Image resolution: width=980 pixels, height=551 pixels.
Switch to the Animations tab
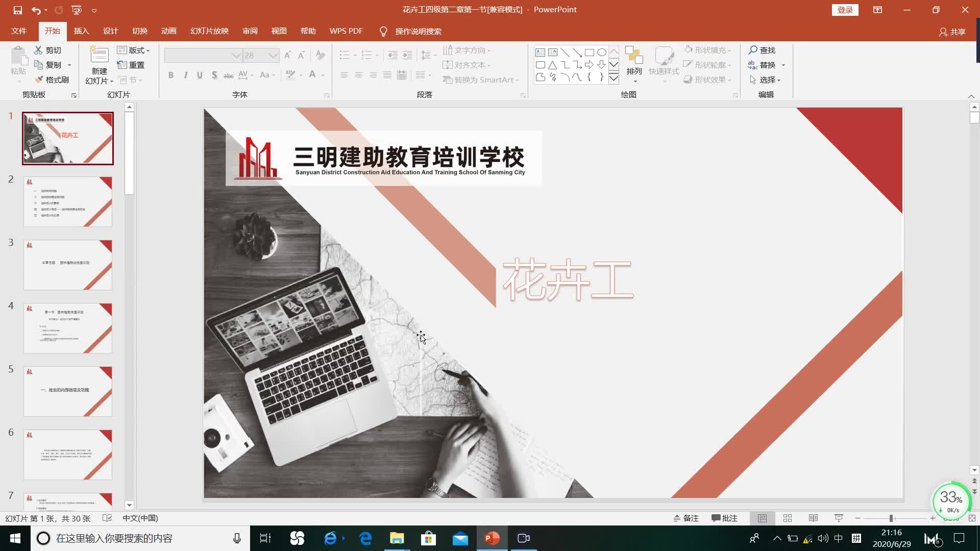168,31
